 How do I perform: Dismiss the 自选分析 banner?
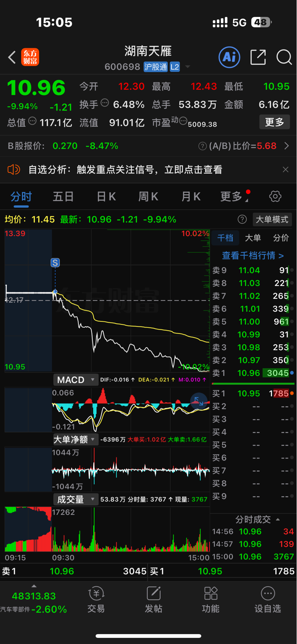point(285,169)
